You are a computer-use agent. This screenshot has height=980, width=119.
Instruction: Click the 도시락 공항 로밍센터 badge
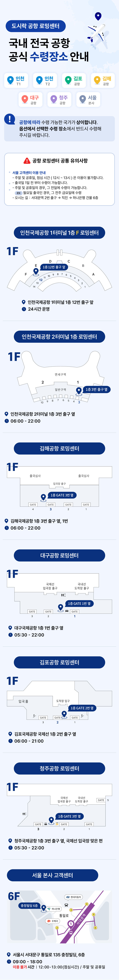coord(36,26)
